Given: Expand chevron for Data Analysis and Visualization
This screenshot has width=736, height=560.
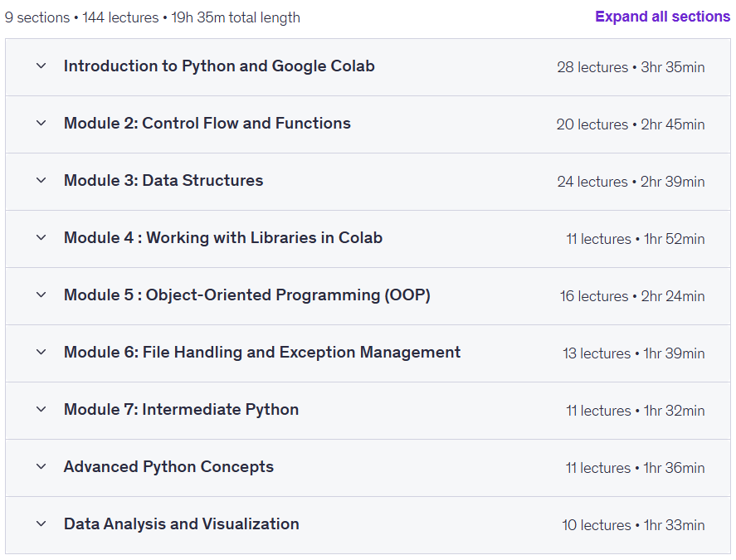Looking at the screenshot, I should 41,524.
